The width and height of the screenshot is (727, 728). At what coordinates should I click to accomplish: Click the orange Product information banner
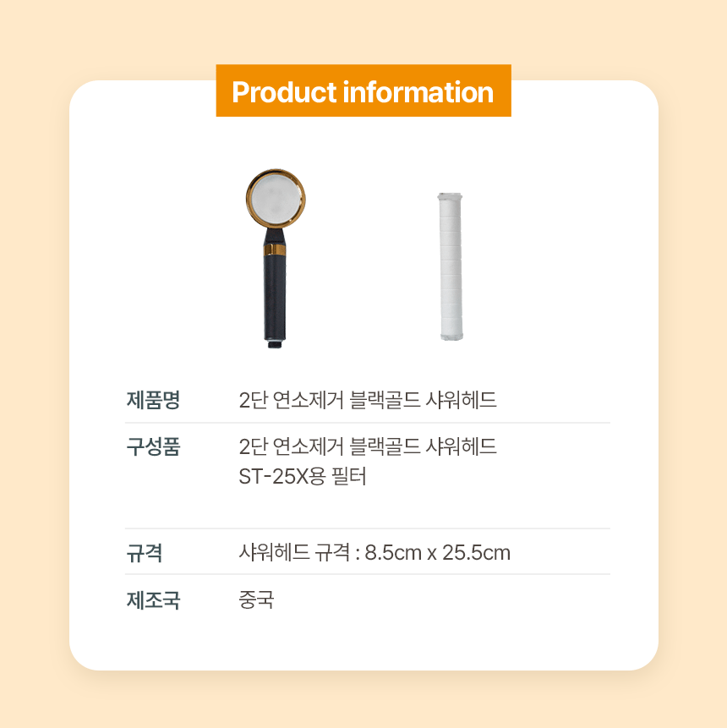tap(363, 90)
